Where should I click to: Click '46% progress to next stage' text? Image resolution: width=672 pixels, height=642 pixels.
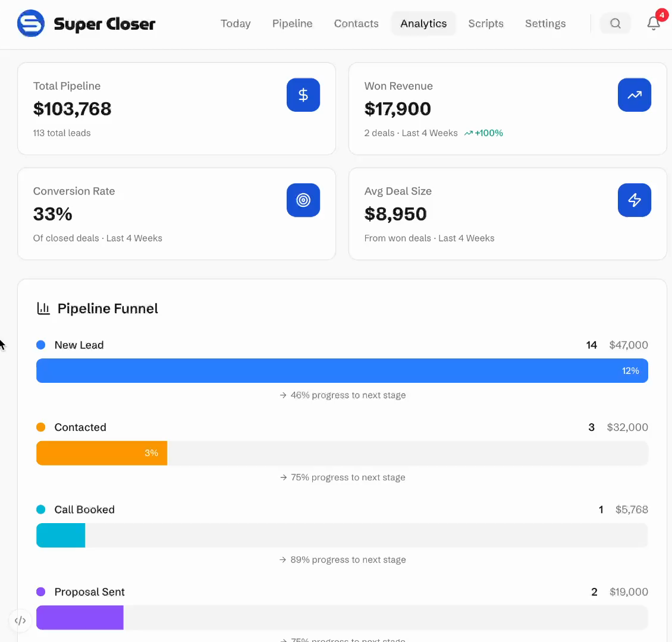pos(348,395)
